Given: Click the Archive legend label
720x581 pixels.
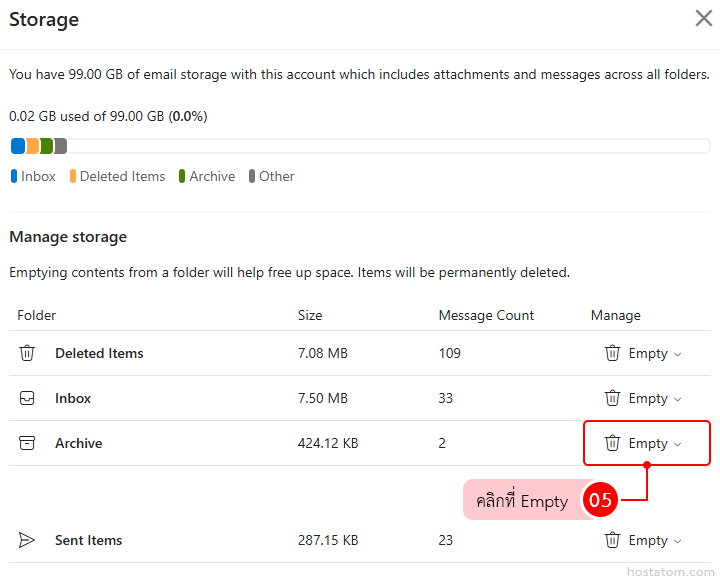Looking at the screenshot, I should click(212, 176).
